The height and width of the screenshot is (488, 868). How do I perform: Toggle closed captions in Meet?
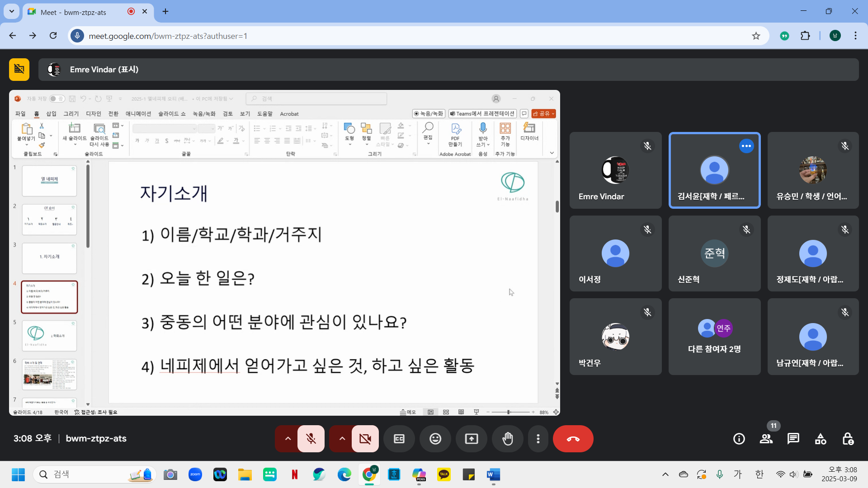(x=399, y=439)
